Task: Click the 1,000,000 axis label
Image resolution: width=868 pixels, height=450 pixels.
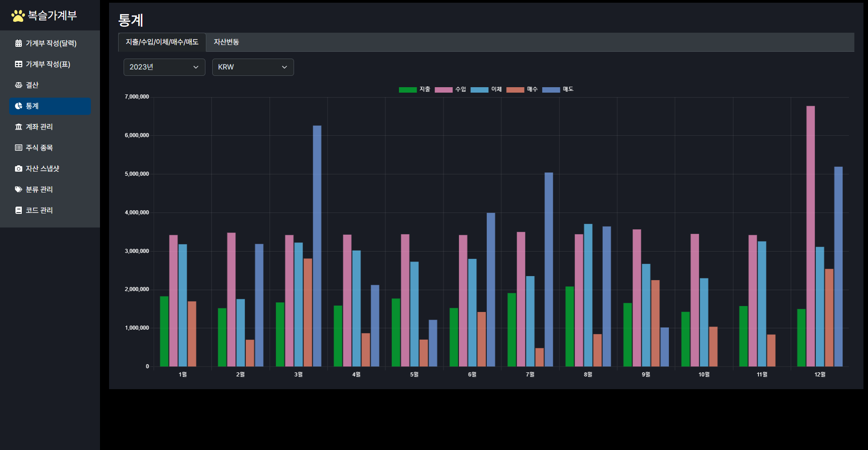Action: (137, 328)
